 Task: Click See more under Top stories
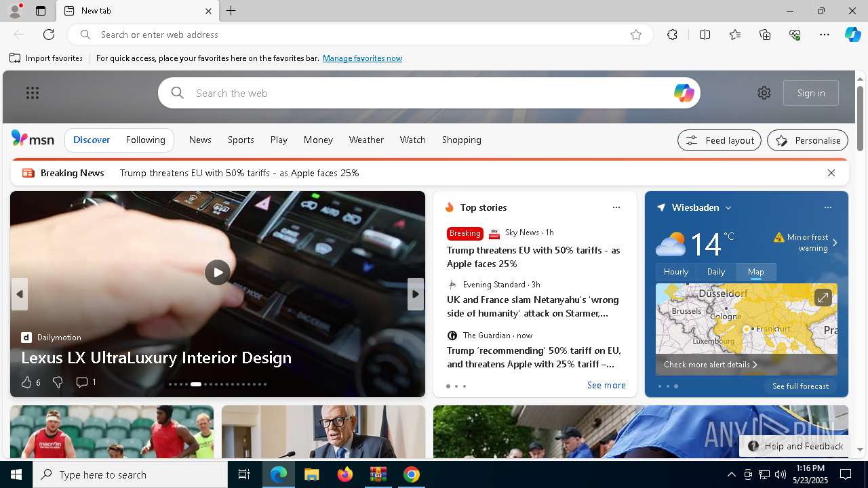tap(606, 385)
